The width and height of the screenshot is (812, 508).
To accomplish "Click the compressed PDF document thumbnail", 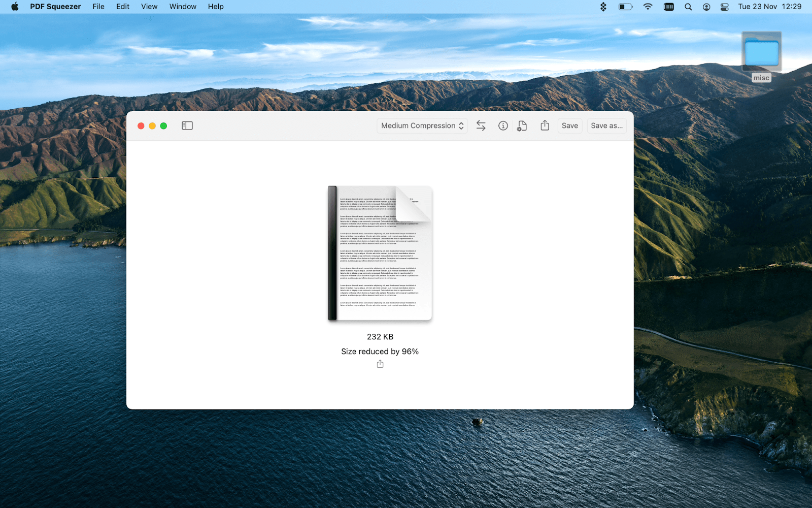I will (x=380, y=253).
